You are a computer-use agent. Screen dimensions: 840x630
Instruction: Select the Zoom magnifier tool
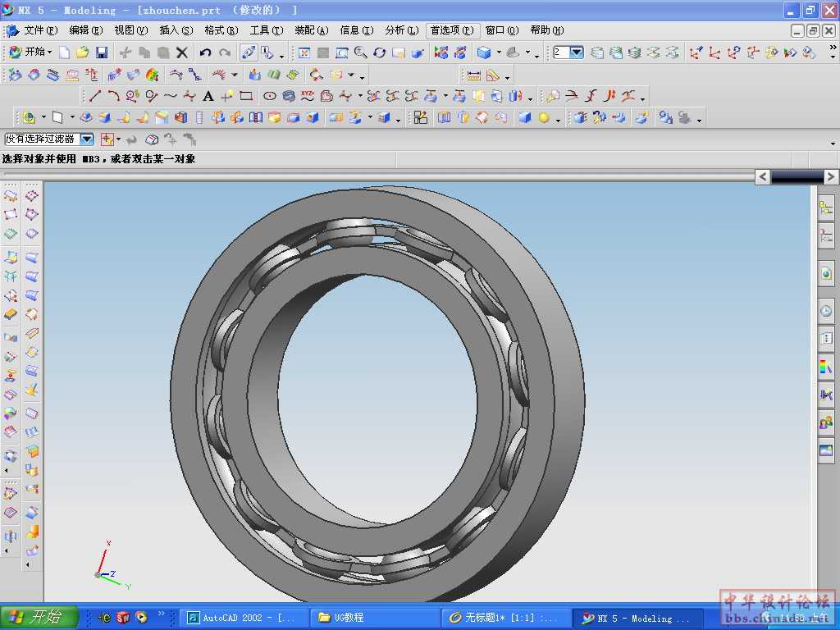361,52
